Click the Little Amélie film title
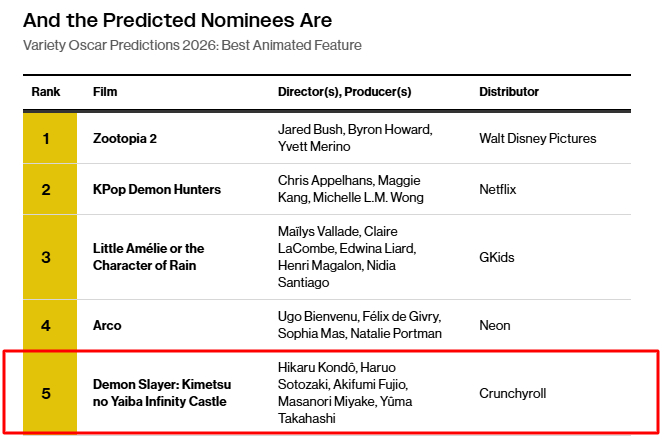The width and height of the screenshot is (664, 440). pos(148,257)
